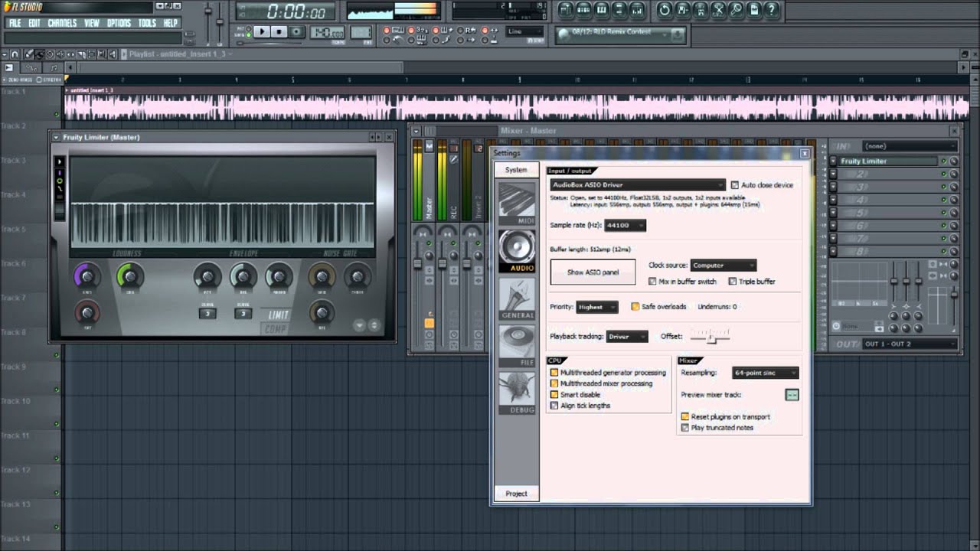Open the mixer bars toolbar icon
The image size is (980, 551).
pos(638,10)
